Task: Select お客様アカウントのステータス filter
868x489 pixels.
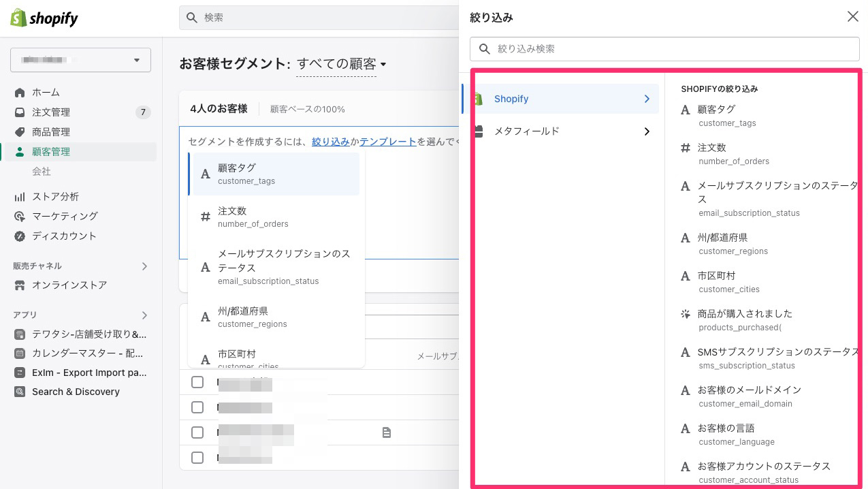Action: [x=764, y=467]
